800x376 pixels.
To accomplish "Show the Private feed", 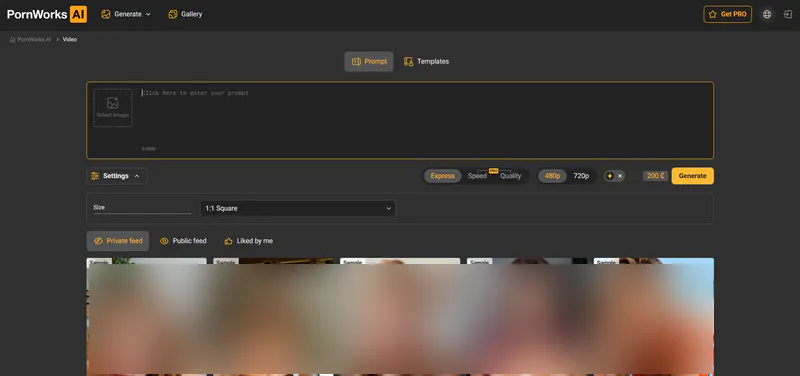I will coord(118,241).
